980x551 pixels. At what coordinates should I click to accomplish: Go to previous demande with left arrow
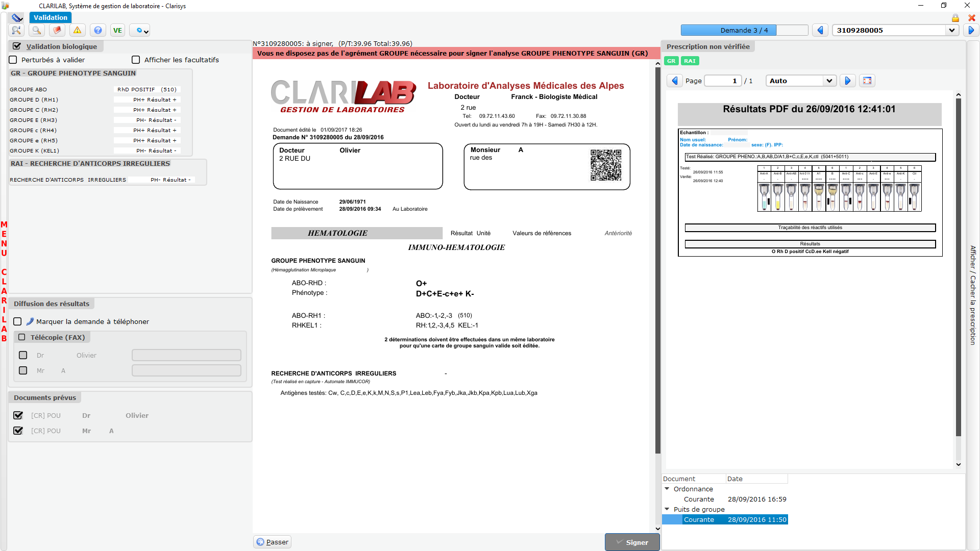tap(820, 30)
